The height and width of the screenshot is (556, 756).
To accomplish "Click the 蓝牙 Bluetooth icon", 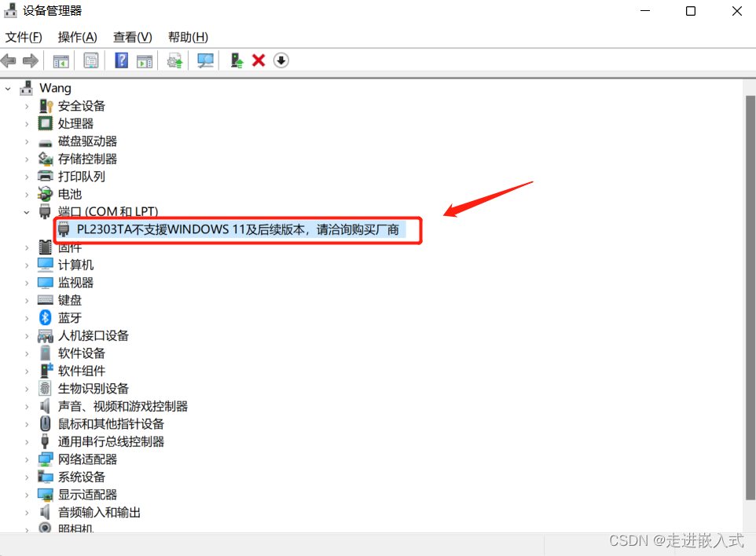I will tap(46, 317).
